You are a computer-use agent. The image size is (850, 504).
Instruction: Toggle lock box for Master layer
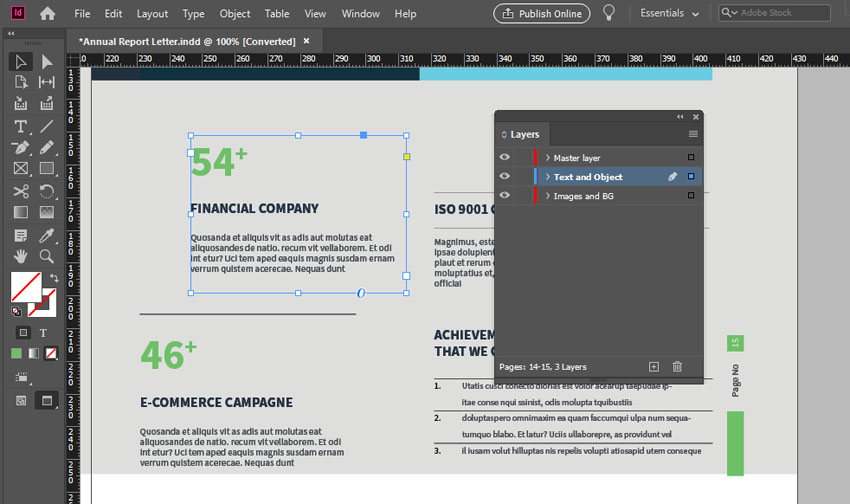click(523, 157)
